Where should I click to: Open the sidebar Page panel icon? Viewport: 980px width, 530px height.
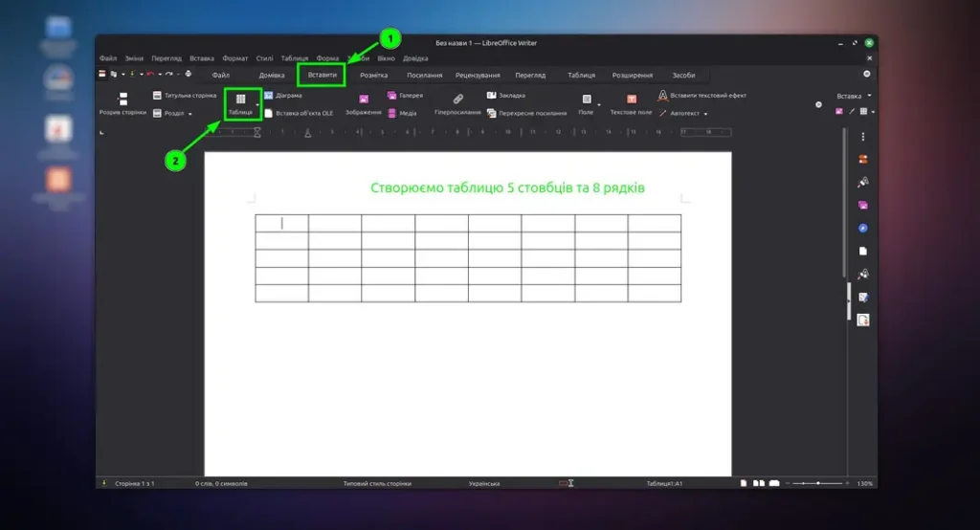[863, 252]
